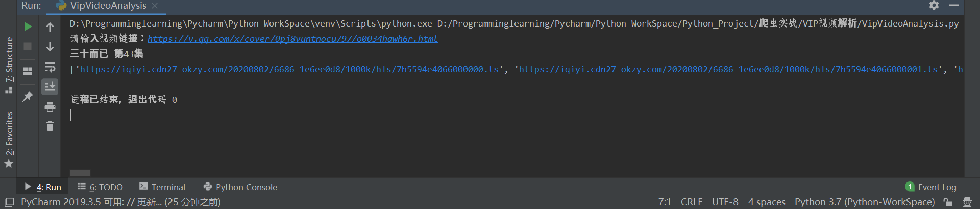Open the Event Log panel
The height and width of the screenshot is (209, 980).
pos(931,187)
